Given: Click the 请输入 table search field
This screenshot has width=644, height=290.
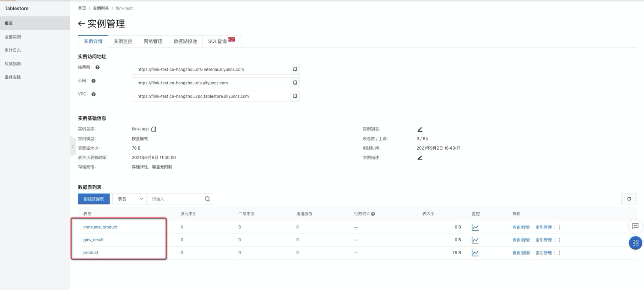Looking at the screenshot, I should tap(175, 198).
